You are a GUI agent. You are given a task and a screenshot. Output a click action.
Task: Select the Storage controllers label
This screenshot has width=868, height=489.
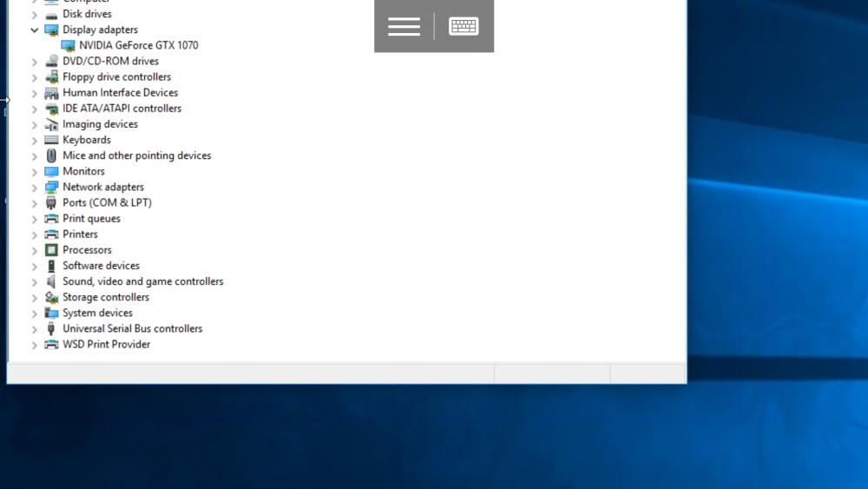[x=106, y=297]
